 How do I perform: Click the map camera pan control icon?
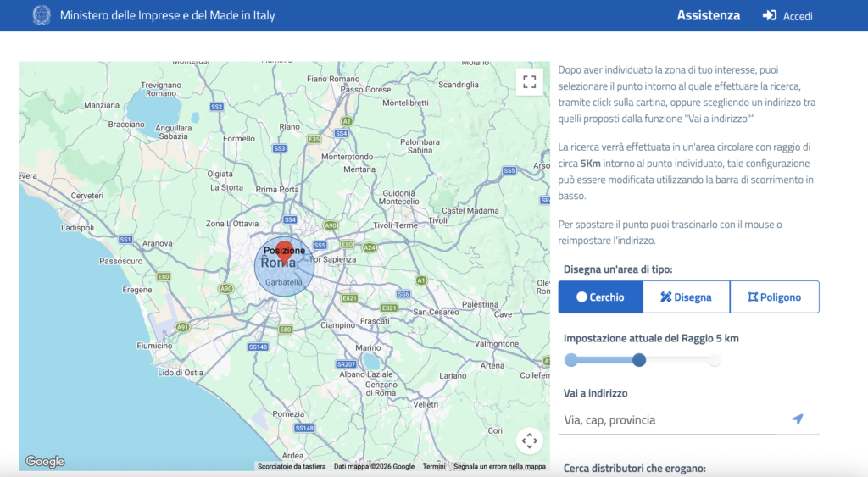530,441
